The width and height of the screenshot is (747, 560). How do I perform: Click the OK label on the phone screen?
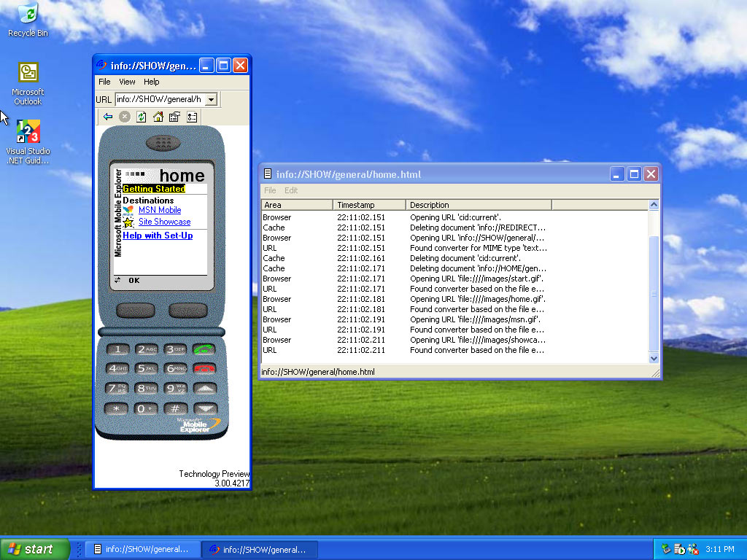[134, 281]
